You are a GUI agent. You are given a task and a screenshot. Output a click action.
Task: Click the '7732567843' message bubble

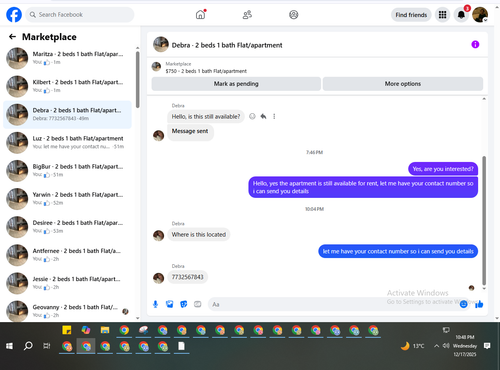point(187,277)
